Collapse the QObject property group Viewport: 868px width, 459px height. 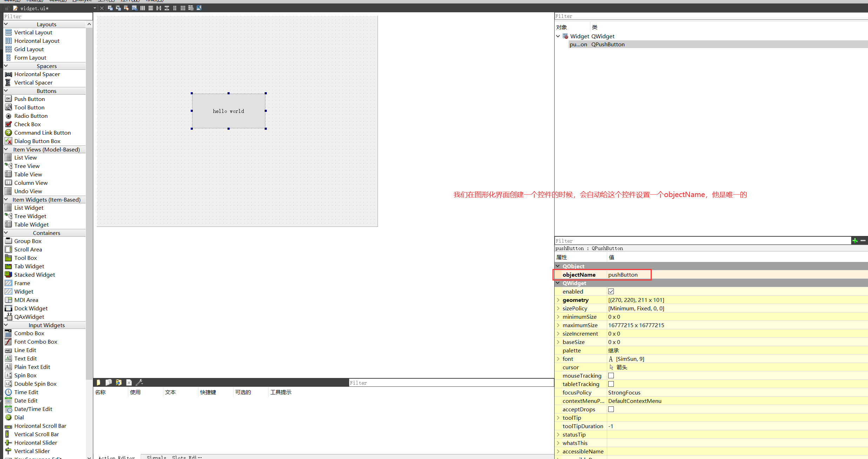point(558,266)
